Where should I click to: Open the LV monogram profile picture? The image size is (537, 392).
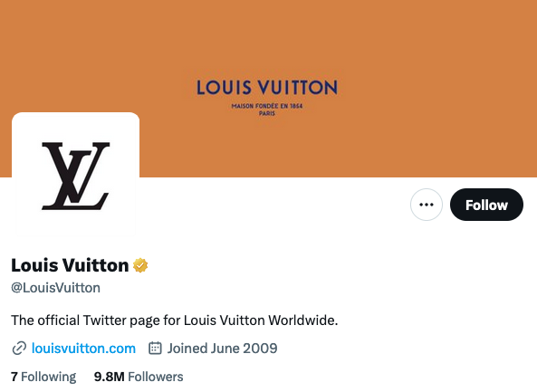pyautogui.click(x=76, y=176)
